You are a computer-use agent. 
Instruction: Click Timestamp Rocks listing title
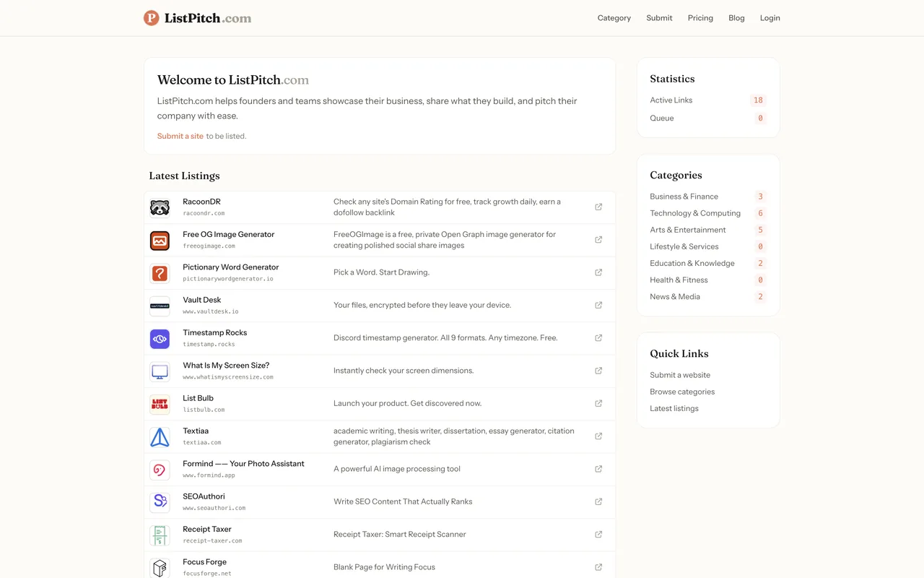pyautogui.click(x=214, y=332)
